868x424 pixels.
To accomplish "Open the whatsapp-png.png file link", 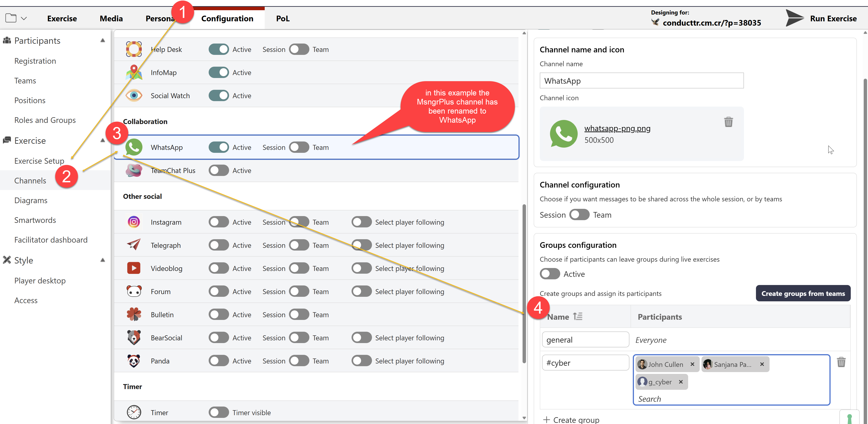I will [617, 128].
